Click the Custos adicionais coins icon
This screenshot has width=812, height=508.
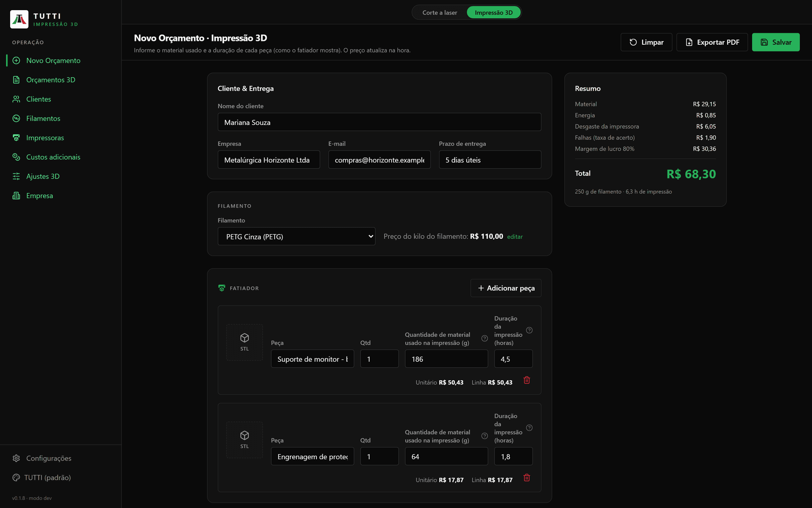(x=16, y=157)
